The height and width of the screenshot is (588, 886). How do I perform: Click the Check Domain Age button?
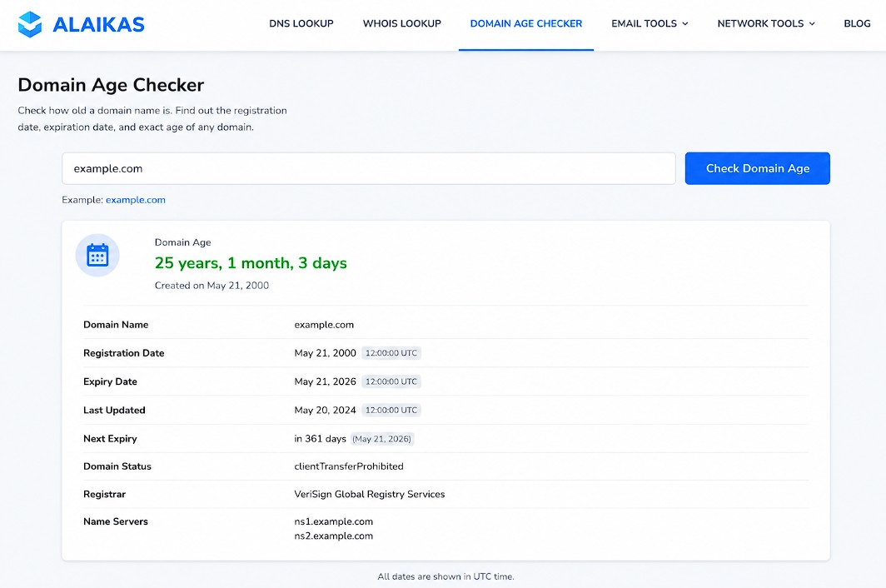[757, 168]
